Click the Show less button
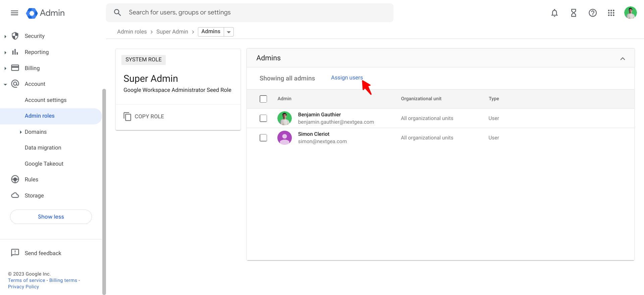Image resolution: width=644 pixels, height=295 pixels. click(x=51, y=217)
